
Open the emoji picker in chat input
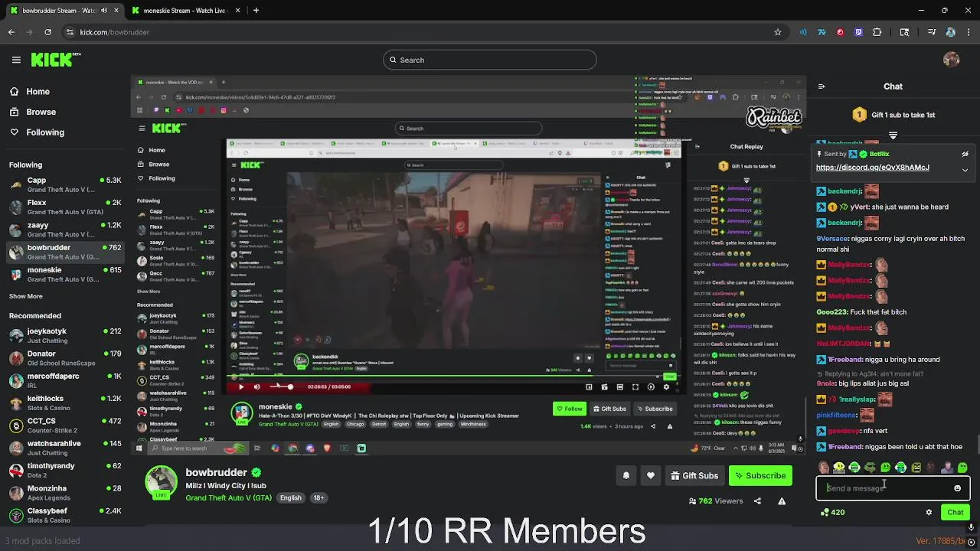pyautogui.click(x=957, y=488)
